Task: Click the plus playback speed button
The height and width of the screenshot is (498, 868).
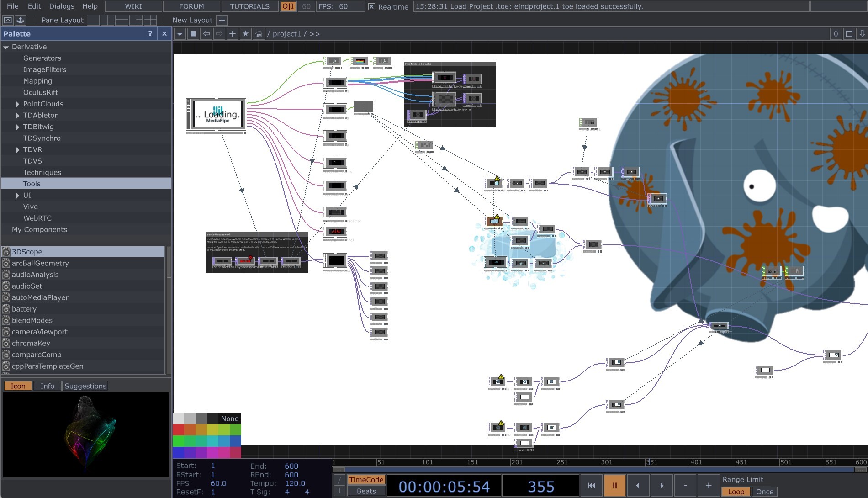Action: click(x=708, y=486)
